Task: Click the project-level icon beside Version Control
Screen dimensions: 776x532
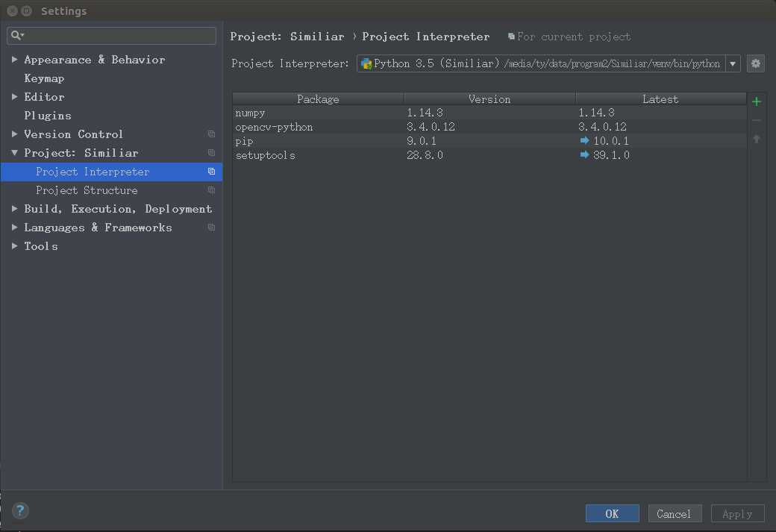Action: [211, 134]
